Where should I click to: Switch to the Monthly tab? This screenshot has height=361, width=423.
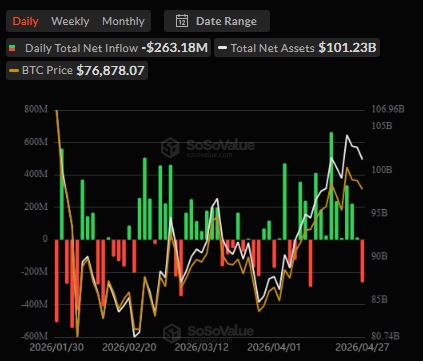123,21
